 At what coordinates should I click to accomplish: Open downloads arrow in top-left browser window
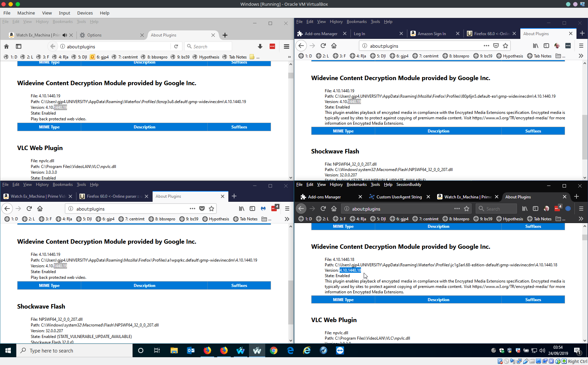point(260,46)
